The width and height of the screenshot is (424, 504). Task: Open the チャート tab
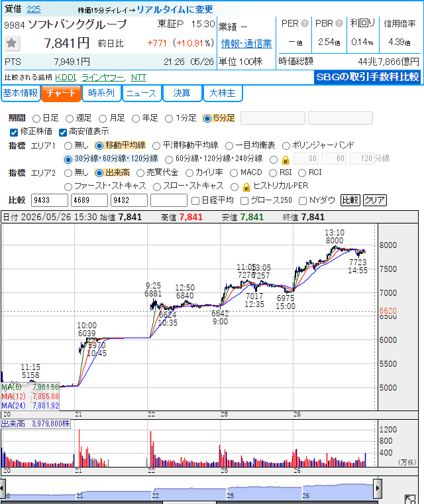click(61, 94)
